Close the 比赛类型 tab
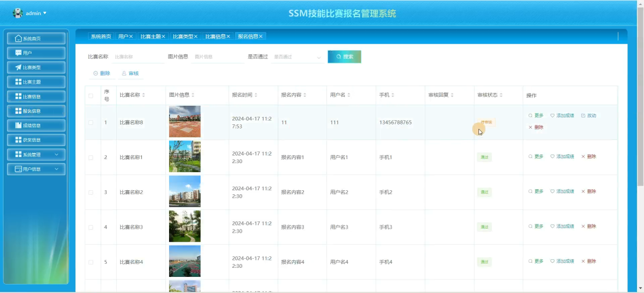This screenshot has height=293, width=644. (196, 36)
